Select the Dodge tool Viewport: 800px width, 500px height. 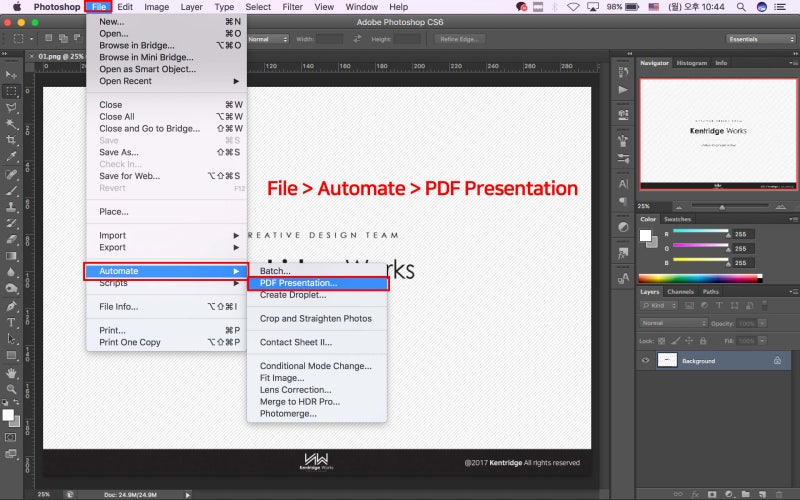11,288
